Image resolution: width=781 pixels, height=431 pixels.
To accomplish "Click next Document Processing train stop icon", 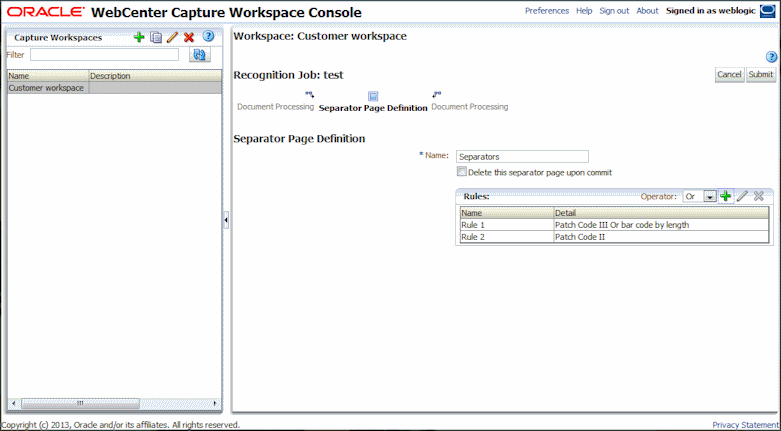I will 437,94.
